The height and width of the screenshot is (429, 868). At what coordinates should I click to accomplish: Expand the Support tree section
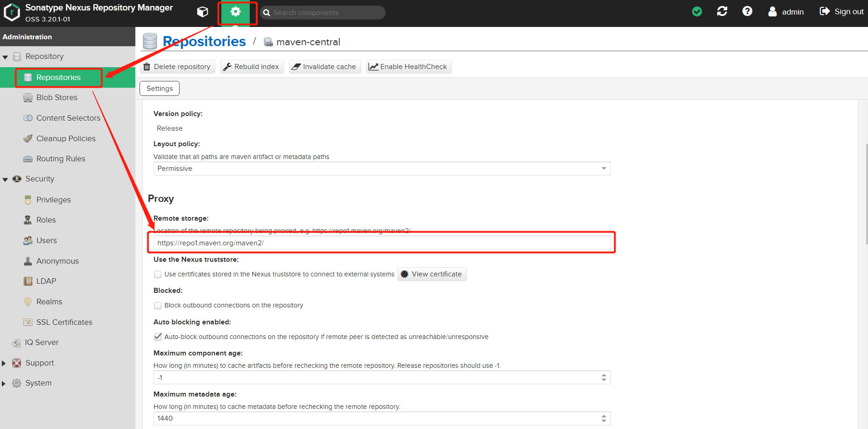pos(4,363)
